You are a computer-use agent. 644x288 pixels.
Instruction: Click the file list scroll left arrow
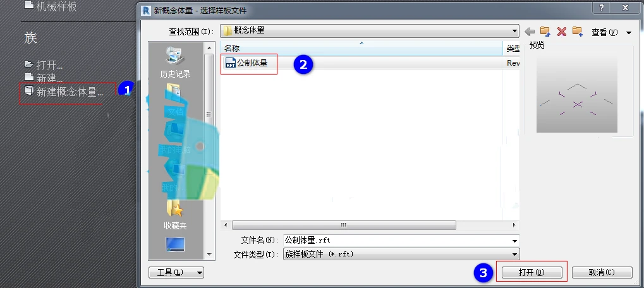(225, 225)
